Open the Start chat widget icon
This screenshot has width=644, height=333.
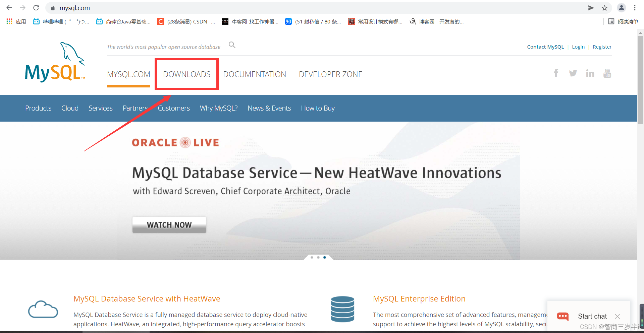tap(563, 316)
